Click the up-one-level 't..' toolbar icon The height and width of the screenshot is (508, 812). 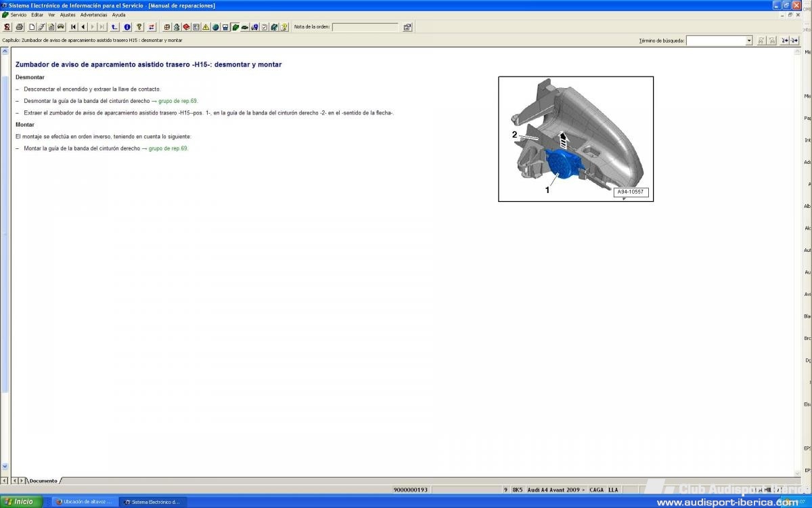click(x=115, y=27)
